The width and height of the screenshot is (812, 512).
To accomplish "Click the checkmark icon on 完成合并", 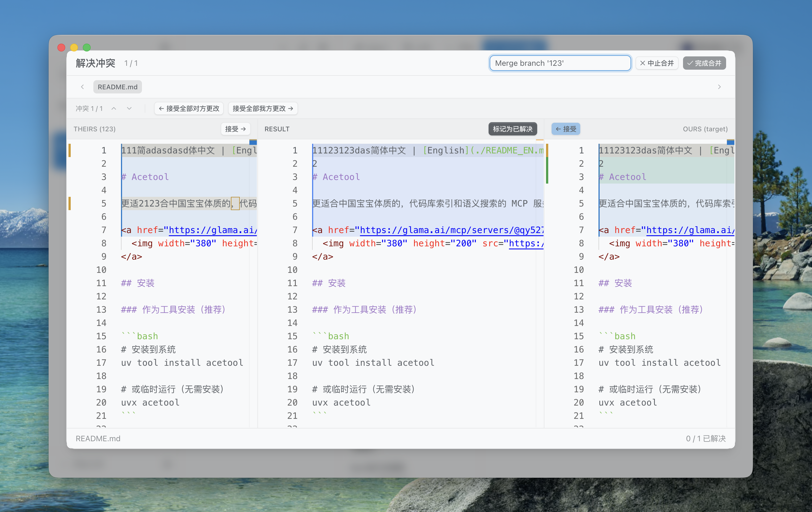I will coord(689,63).
